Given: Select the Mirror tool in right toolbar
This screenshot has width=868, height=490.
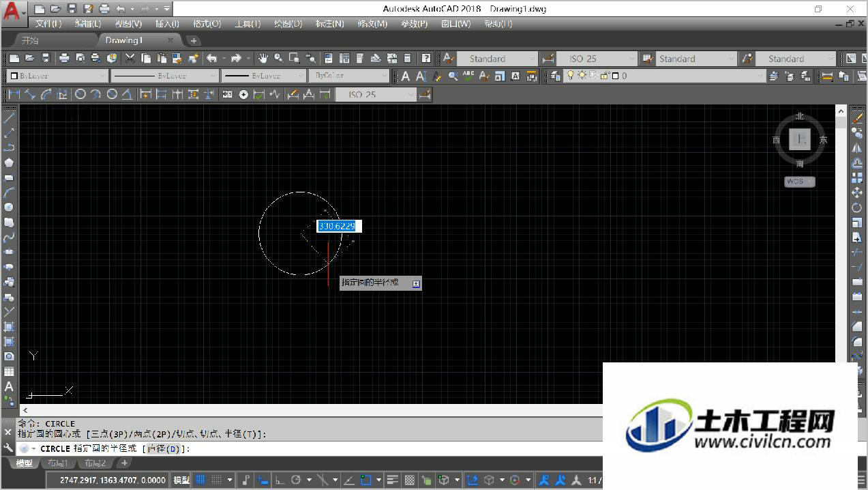Looking at the screenshot, I should click(x=857, y=147).
